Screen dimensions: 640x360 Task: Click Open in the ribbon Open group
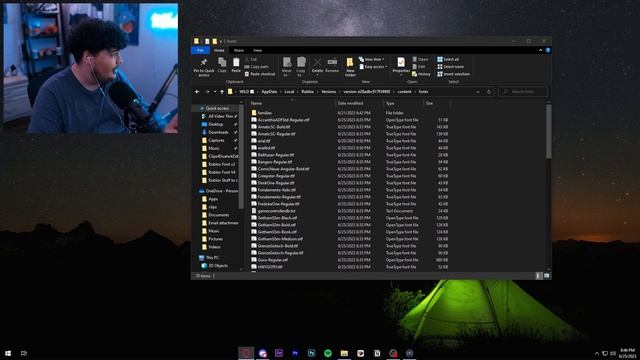420,59
